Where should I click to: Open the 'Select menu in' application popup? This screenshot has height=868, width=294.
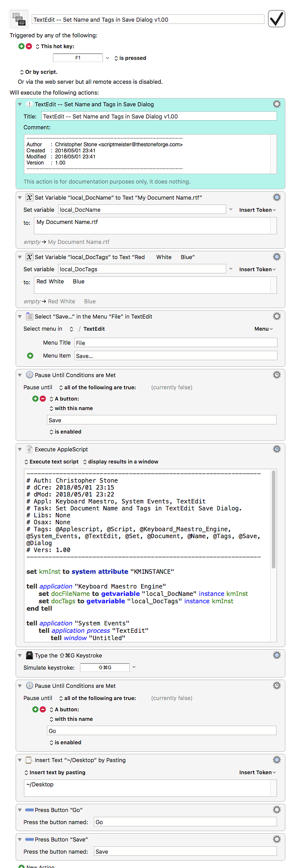[87, 329]
